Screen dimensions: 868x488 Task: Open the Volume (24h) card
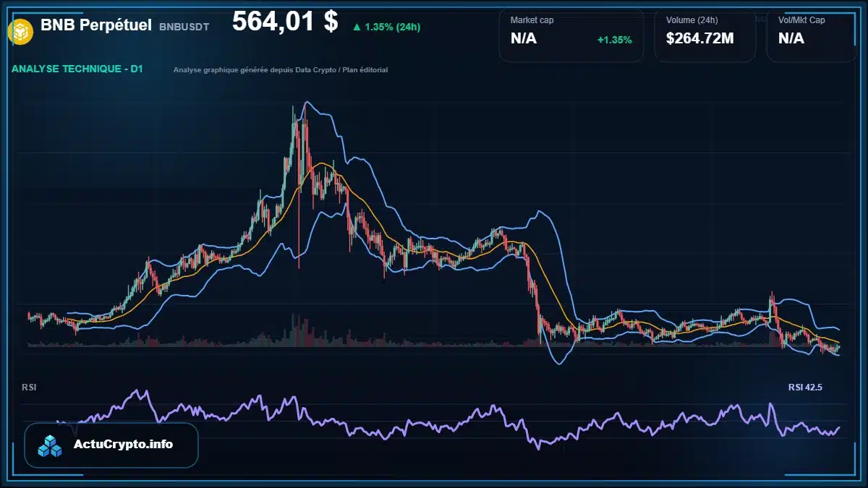point(705,35)
